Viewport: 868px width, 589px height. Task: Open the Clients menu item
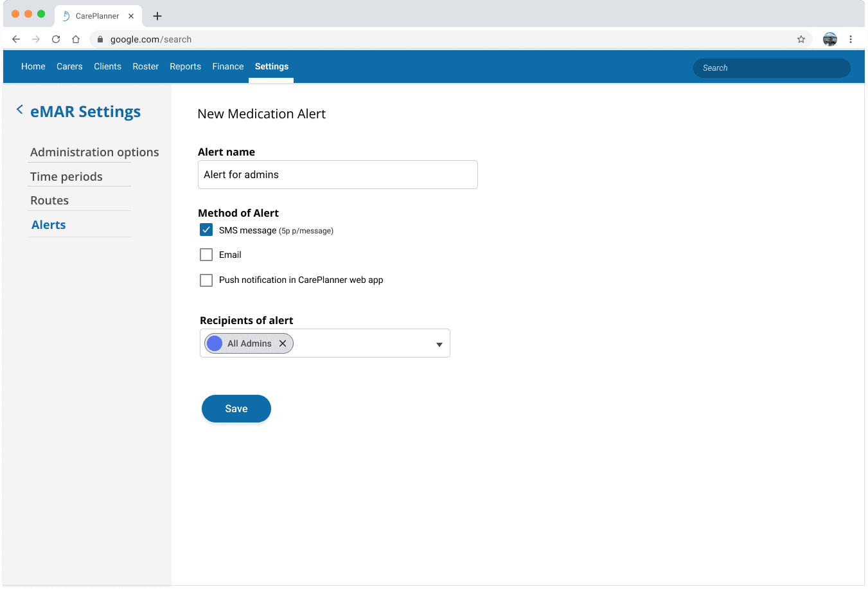pos(107,66)
